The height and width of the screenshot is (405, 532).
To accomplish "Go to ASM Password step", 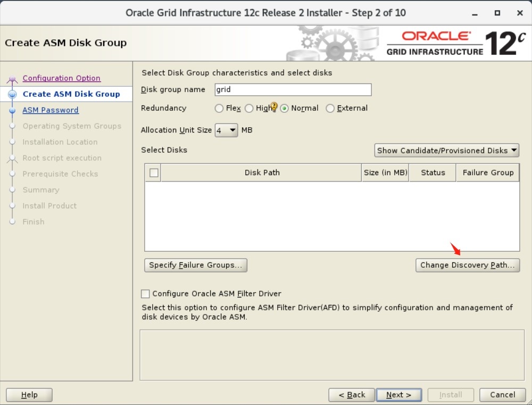I will pyautogui.click(x=51, y=110).
